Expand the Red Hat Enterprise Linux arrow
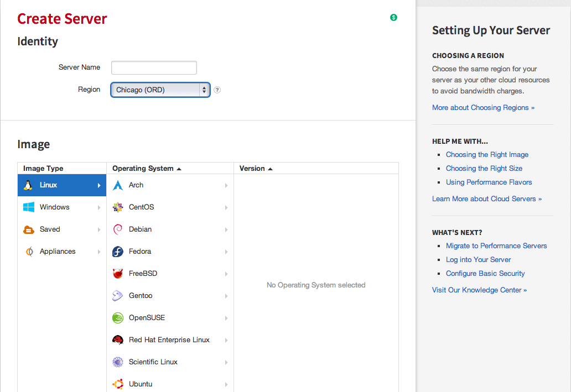The height and width of the screenshot is (392, 571). coord(226,341)
